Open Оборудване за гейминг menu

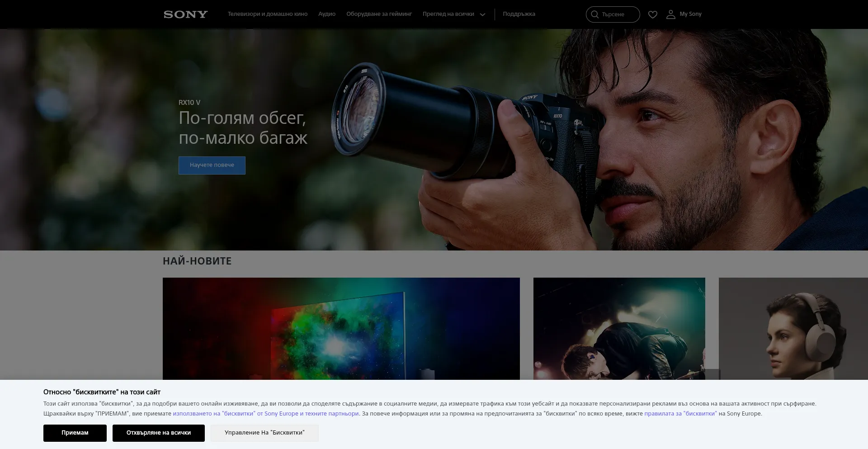click(x=379, y=14)
